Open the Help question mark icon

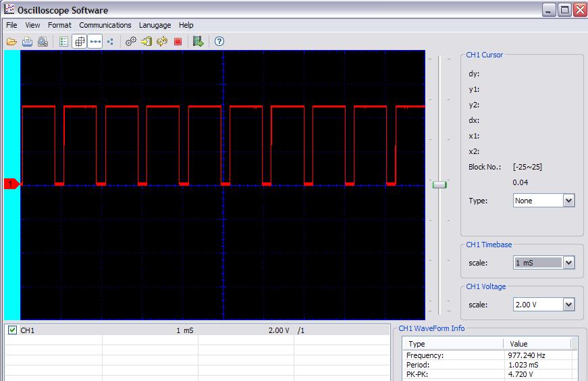pos(219,41)
